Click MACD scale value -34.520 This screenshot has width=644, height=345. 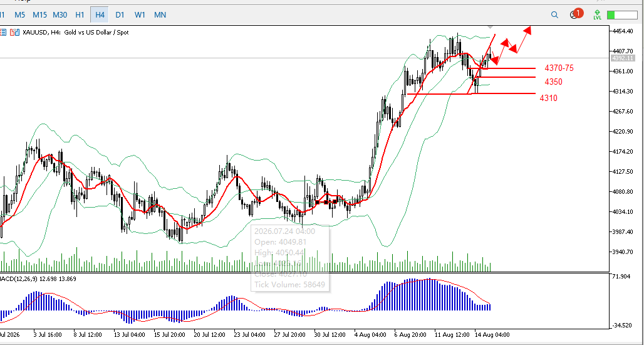tap(622, 326)
